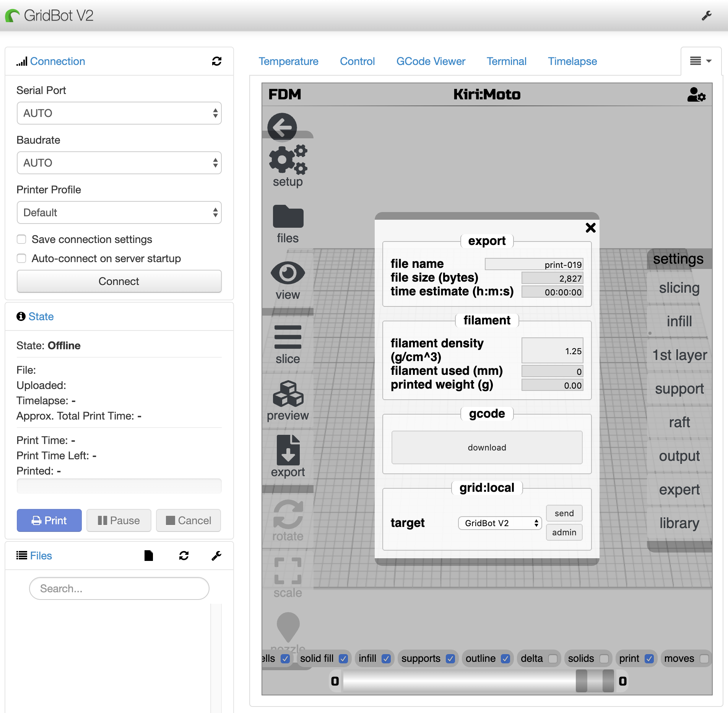Click the Files search box
Viewport: 728px width, 713px height.
click(x=119, y=588)
